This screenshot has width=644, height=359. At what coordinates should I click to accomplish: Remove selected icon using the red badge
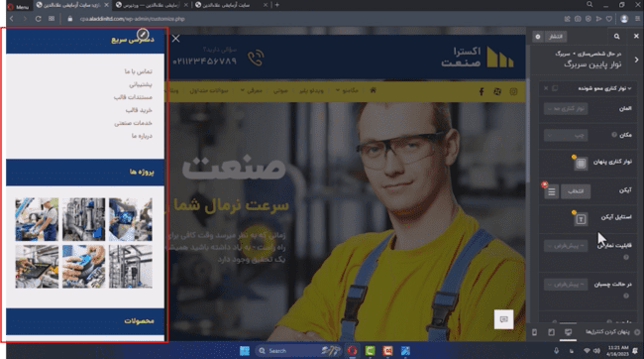tap(545, 184)
